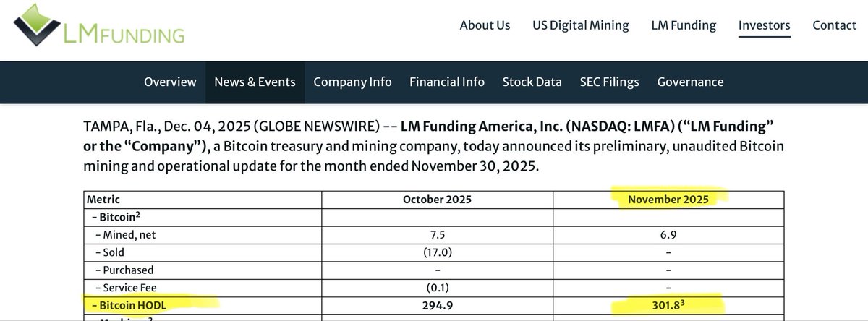
Task: Open the LM Funding menu item
Action: coord(684,25)
